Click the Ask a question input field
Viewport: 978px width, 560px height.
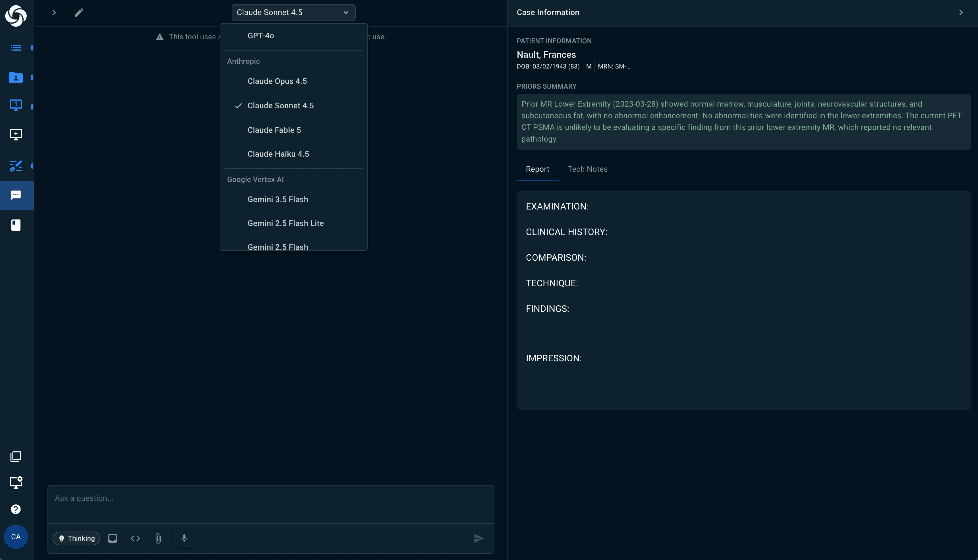[271, 504]
